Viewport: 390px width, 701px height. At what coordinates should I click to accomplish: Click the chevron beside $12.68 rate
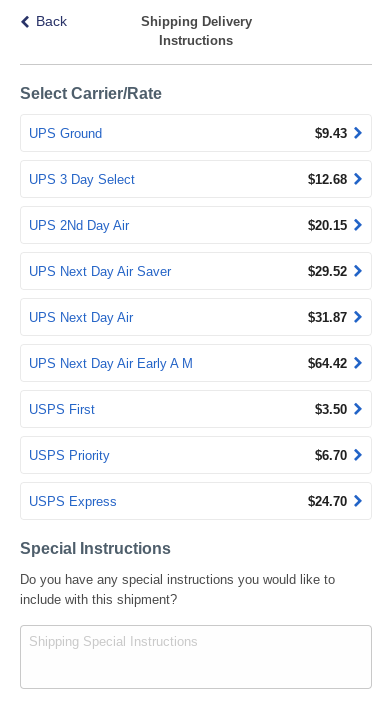(x=358, y=179)
